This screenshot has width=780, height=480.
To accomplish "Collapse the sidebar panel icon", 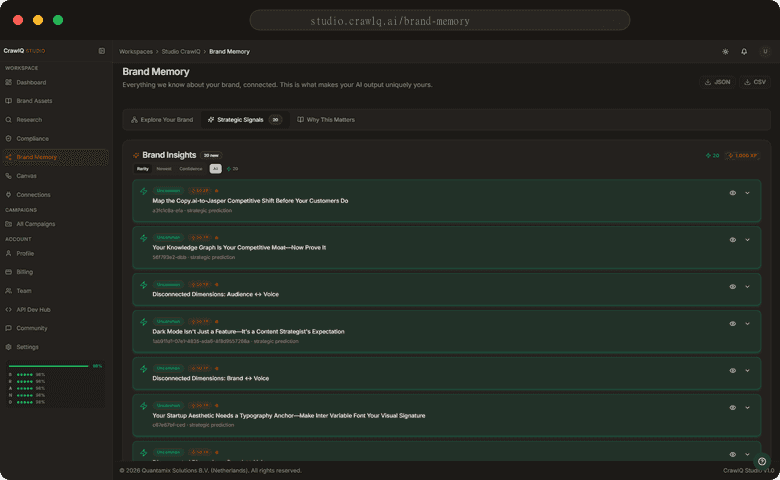I will tap(102, 51).
